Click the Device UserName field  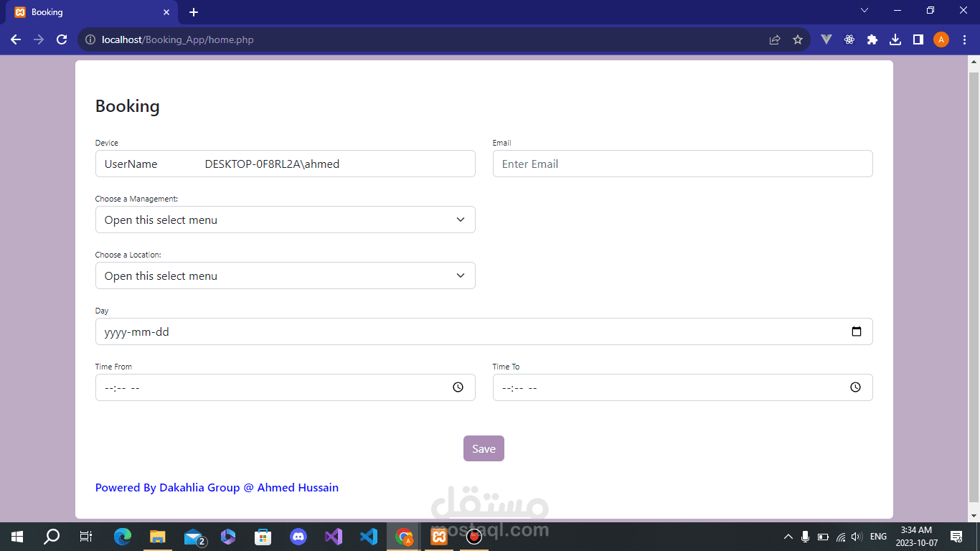[286, 164]
